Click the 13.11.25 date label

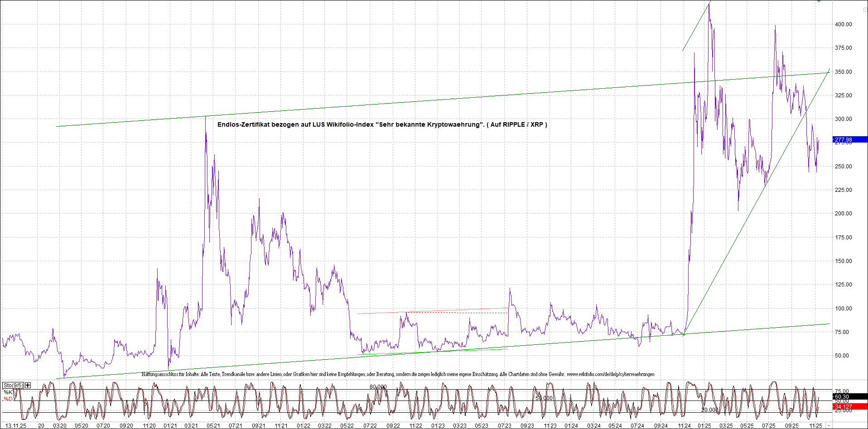15,425
